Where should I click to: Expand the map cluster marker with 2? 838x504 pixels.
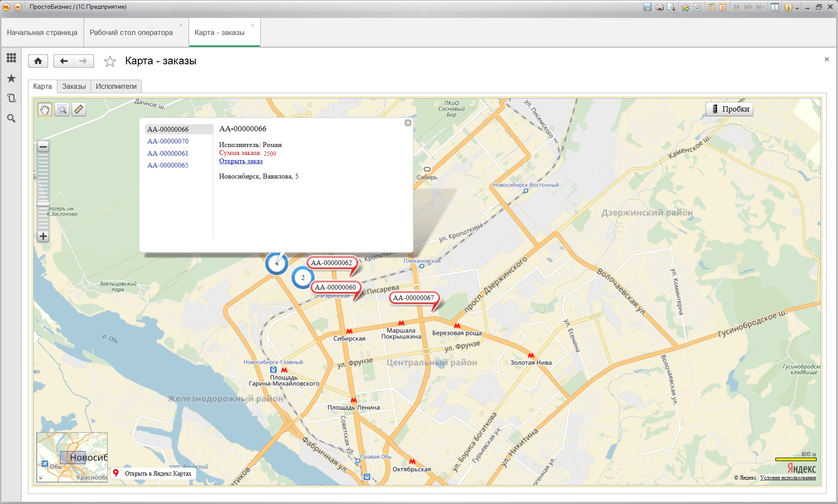pos(302,277)
